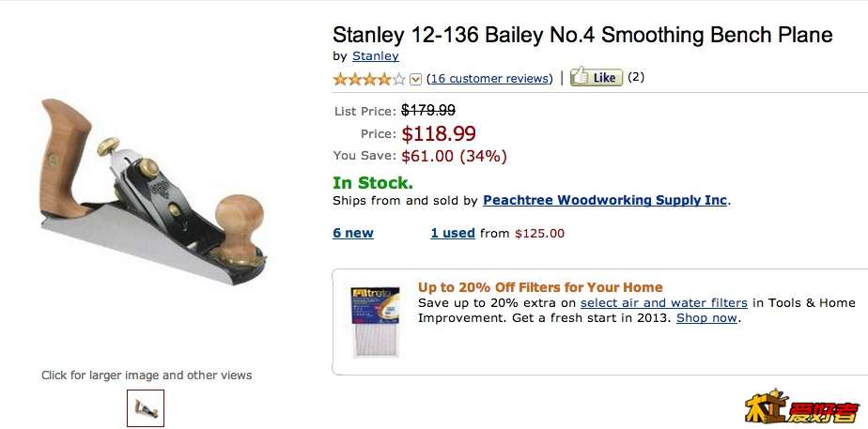Click the star rating icons
Image resolution: width=868 pixels, height=429 pixels.
pos(369,79)
